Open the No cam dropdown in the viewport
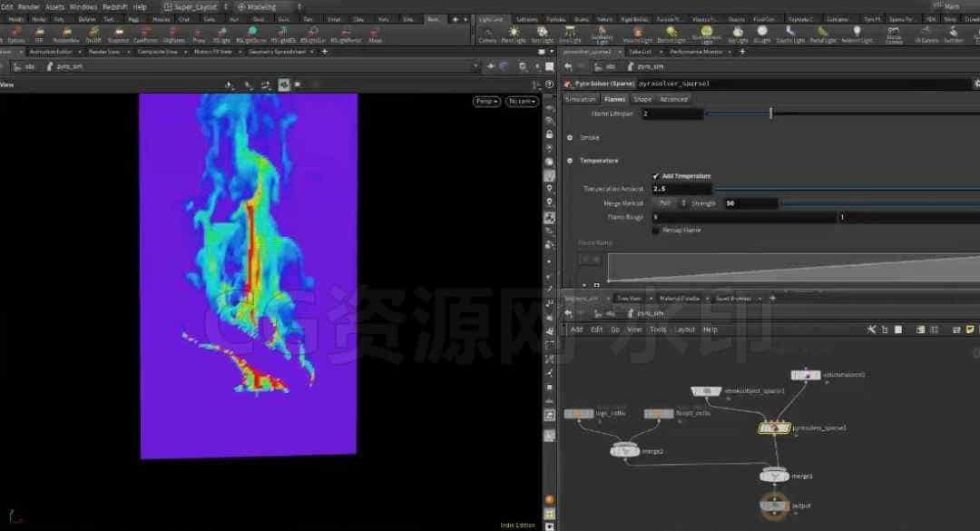The width and height of the screenshot is (980, 531). 521,102
